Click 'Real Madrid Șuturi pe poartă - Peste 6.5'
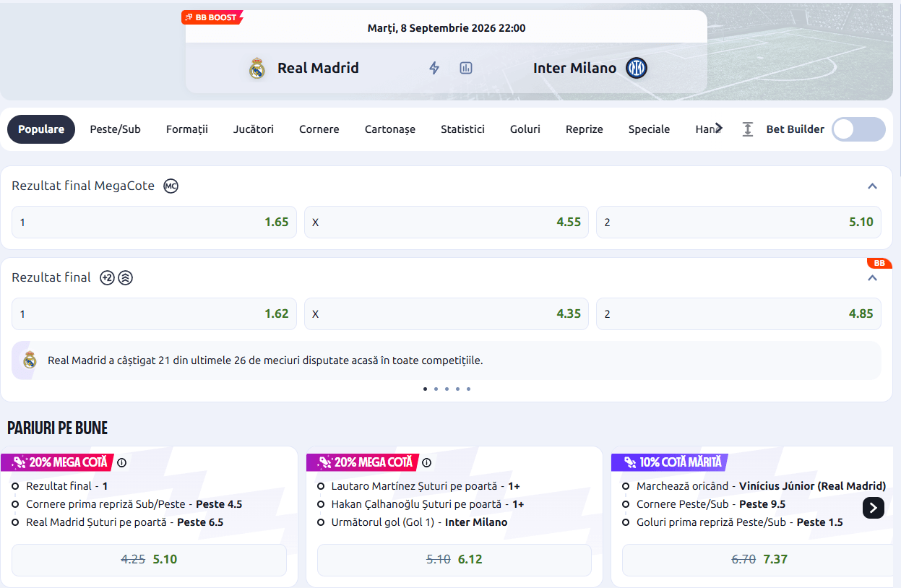This screenshot has height=588, width=901. (x=124, y=522)
